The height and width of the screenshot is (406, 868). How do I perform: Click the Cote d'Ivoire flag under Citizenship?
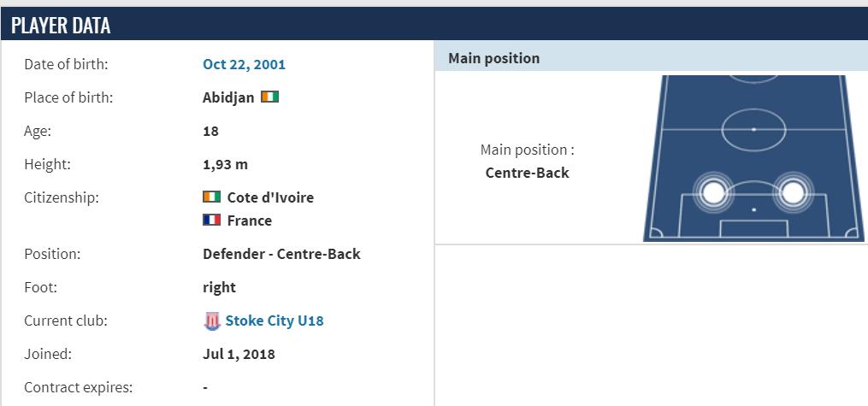(212, 197)
